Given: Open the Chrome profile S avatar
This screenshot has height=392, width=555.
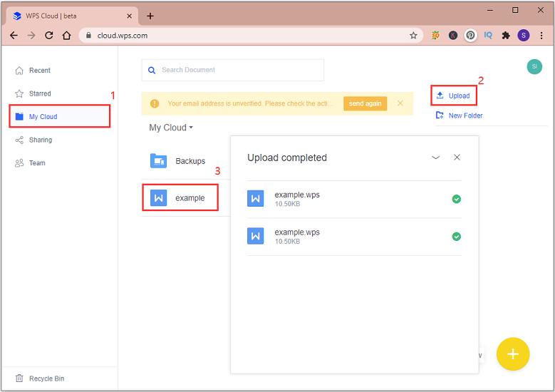Looking at the screenshot, I should [524, 36].
